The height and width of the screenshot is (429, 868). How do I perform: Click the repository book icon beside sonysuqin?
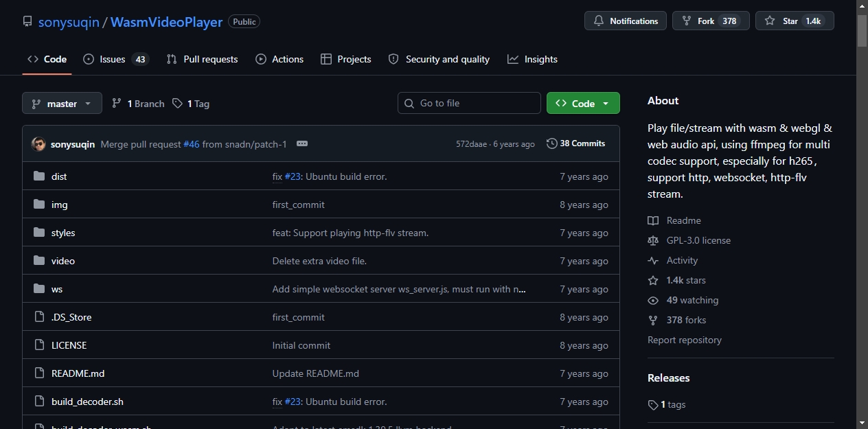pos(27,21)
